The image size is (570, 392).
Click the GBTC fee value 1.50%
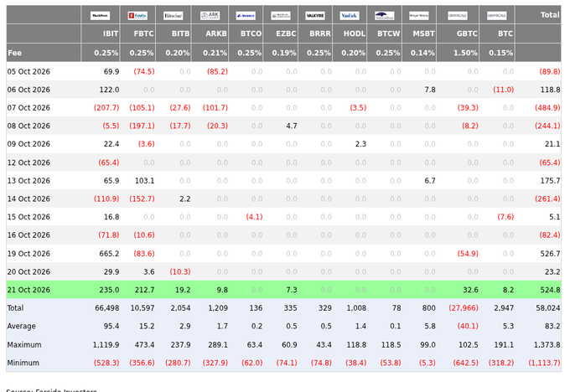(x=465, y=53)
